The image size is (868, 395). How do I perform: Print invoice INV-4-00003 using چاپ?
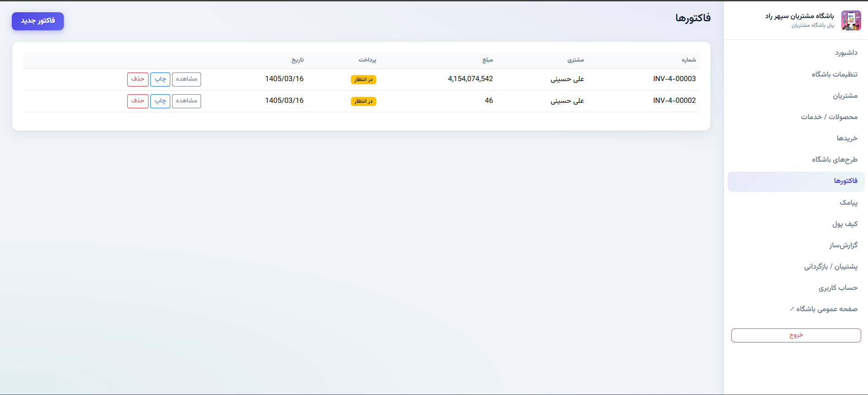160,79
